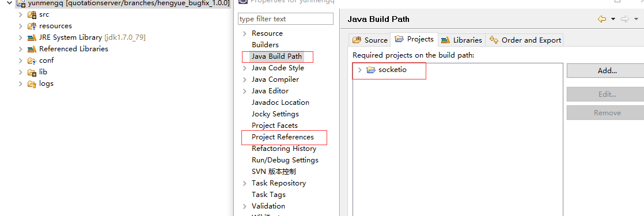Click the back navigation arrow icon
The width and height of the screenshot is (644, 216).
pyautogui.click(x=602, y=19)
